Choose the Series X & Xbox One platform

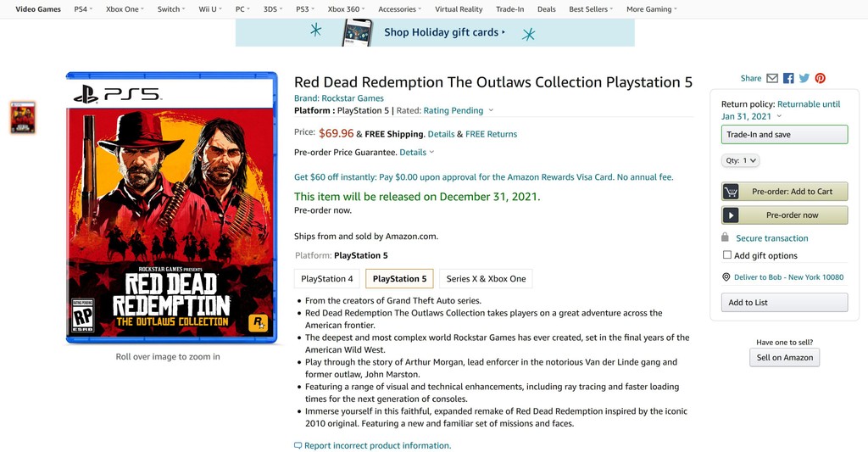coord(486,279)
